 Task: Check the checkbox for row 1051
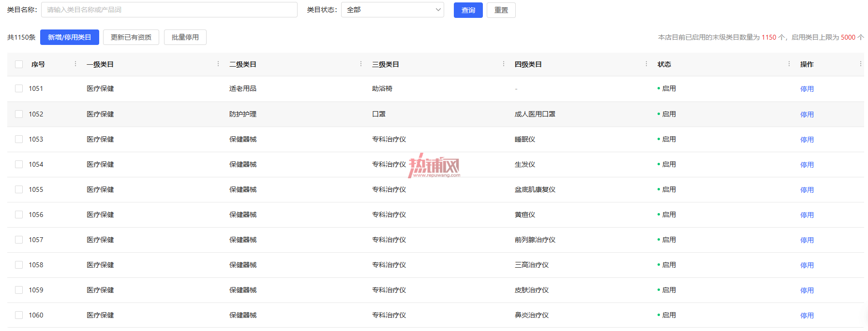tap(19, 88)
